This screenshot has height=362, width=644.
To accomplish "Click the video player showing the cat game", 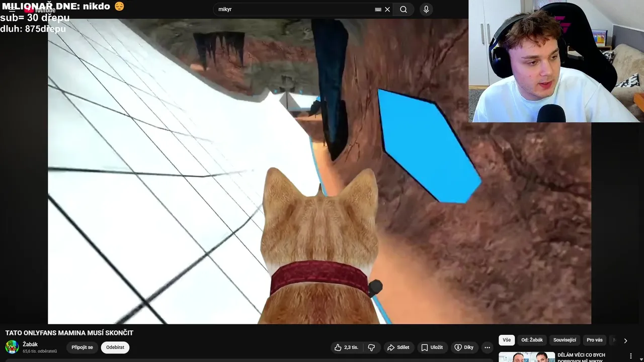I will (319, 171).
